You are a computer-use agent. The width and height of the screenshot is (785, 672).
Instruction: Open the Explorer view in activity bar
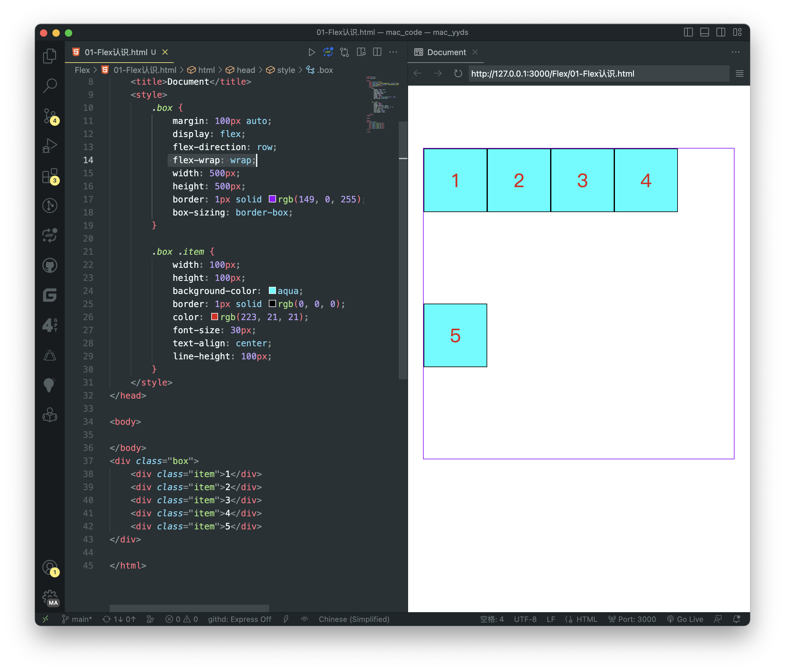50,56
